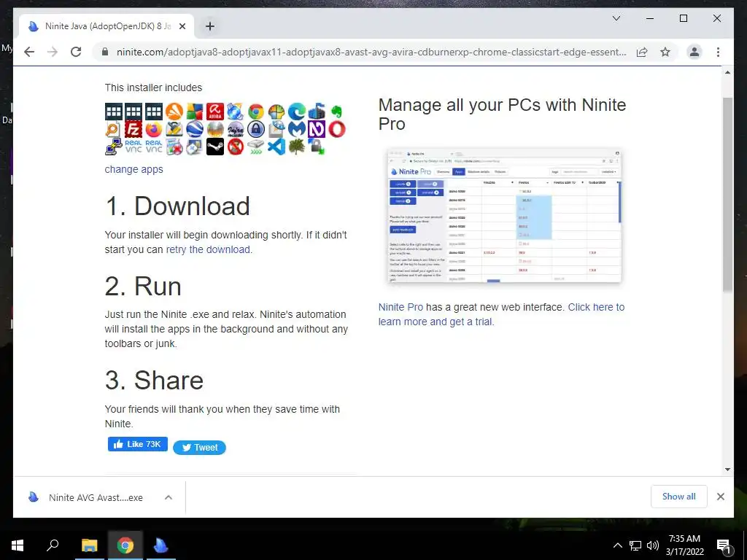747x560 pixels.
Task: Click the page scrollbar up arrow
Action: point(727,72)
